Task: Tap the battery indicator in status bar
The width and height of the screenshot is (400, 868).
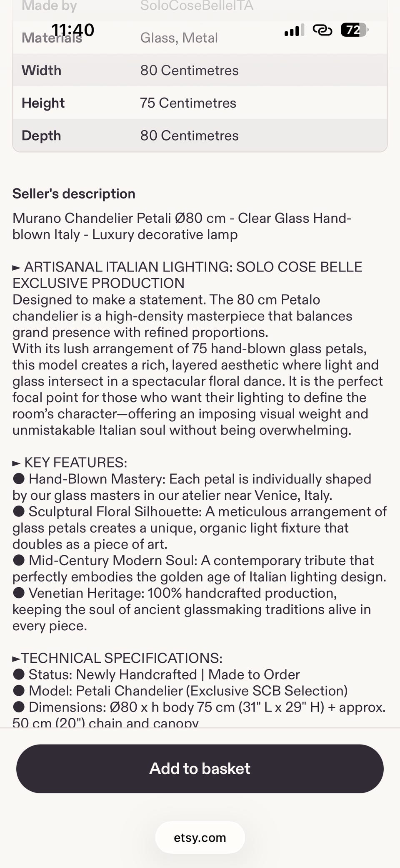Action: [x=354, y=30]
